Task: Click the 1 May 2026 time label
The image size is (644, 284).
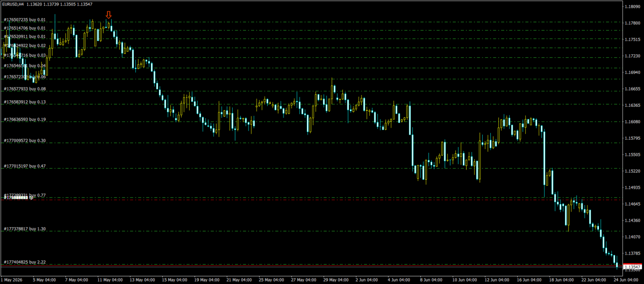Action: 12,280
